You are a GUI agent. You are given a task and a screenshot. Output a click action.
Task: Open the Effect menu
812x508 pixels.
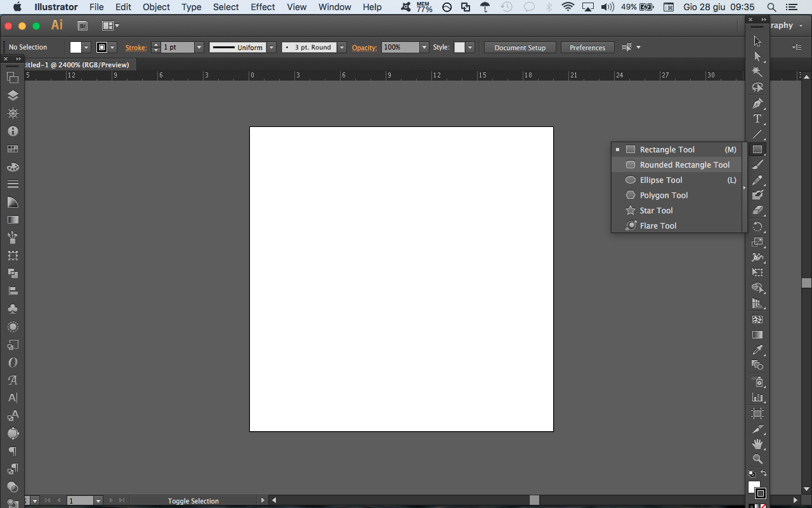263,7
